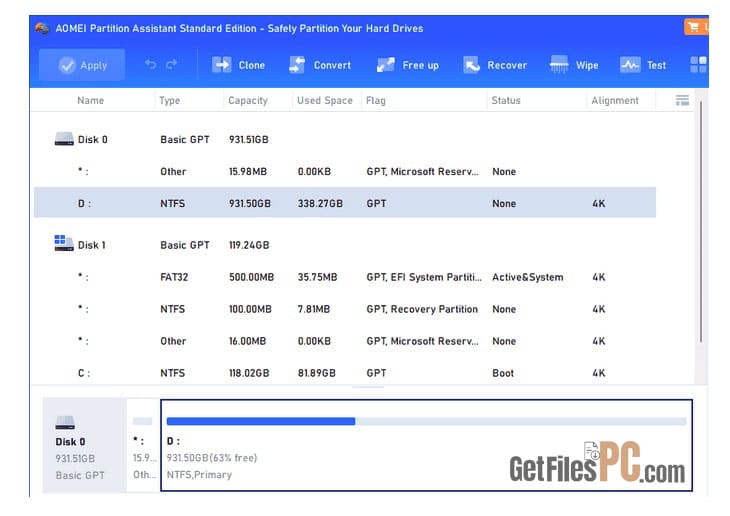Click the Boot status cell
Screen dimensions: 730x516
pyautogui.click(x=503, y=373)
